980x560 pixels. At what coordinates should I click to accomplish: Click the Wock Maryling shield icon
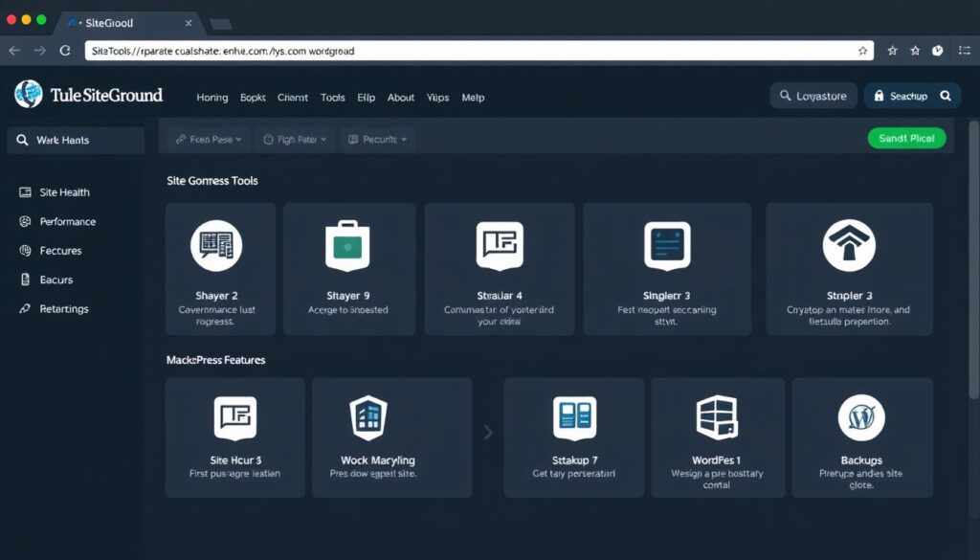[367, 418]
